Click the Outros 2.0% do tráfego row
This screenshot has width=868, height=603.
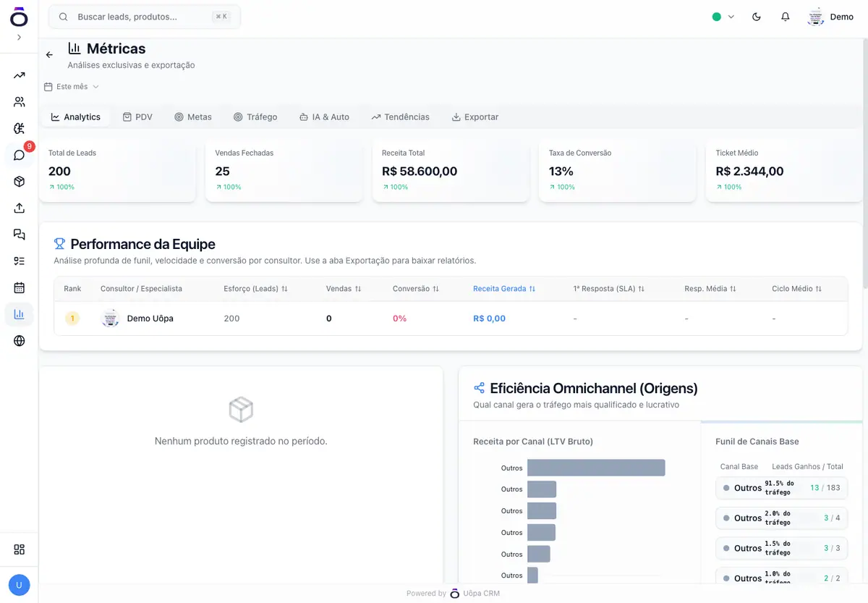pos(781,518)
